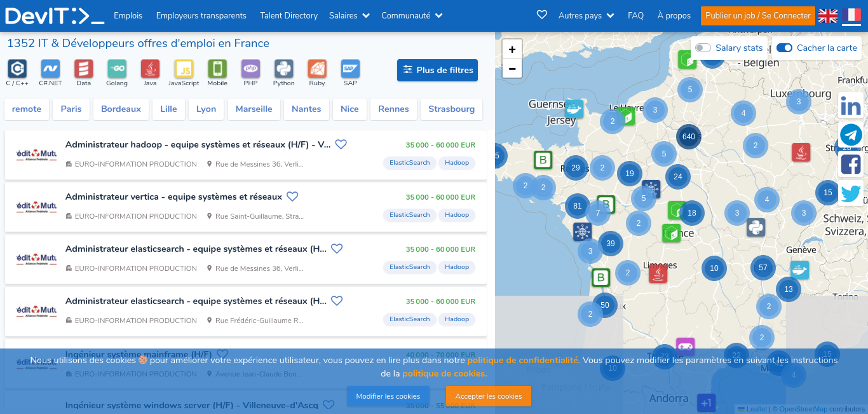Click the 29 jobs map cluster
The width and height of the screenshot is (868, 414).
click(576, 168)
